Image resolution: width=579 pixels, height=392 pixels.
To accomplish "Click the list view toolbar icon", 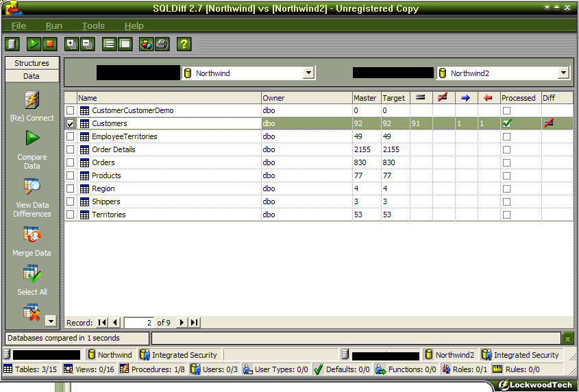I will [110, 44].
